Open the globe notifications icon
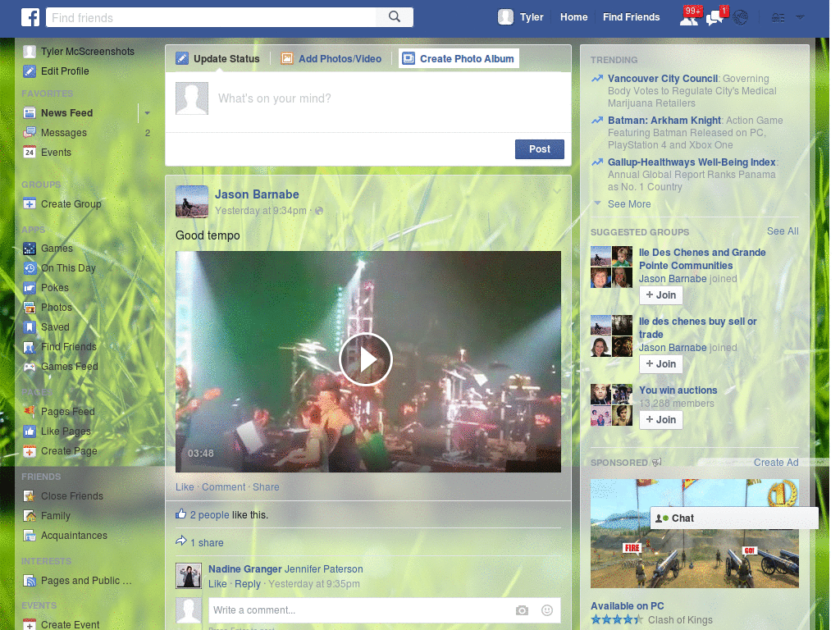 coord(741,18)
